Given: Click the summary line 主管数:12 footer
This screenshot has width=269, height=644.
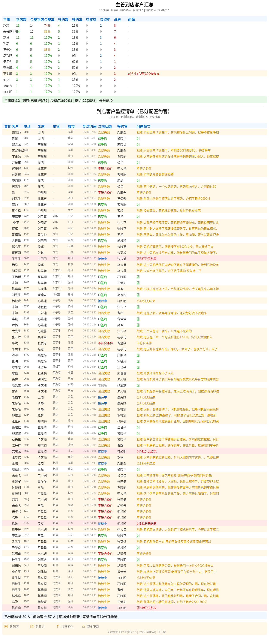Looking at the screenshot, I should tap(58, 101).
